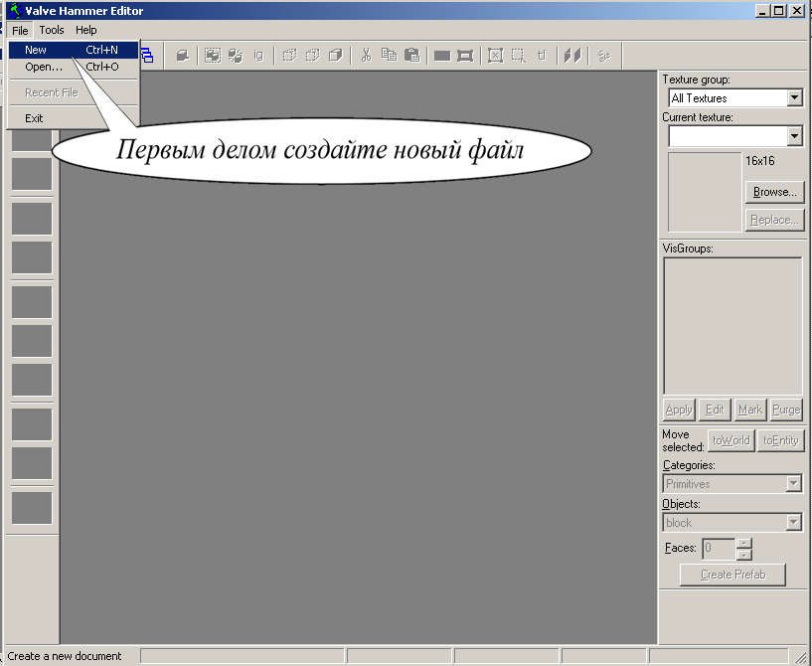This screenshot has width=812, height=666.
Task: Click the VisGroups Mark button
Action: [x=750, y=410]
